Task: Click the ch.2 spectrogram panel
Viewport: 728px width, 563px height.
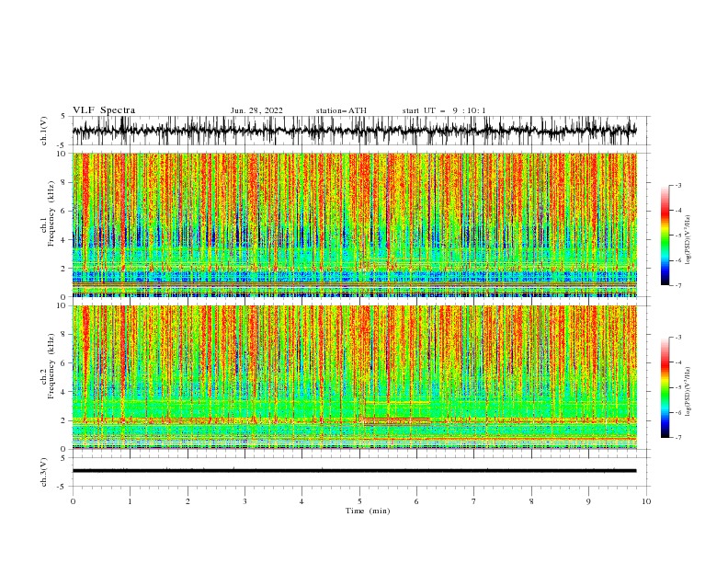Action: [x=355, y=377]
